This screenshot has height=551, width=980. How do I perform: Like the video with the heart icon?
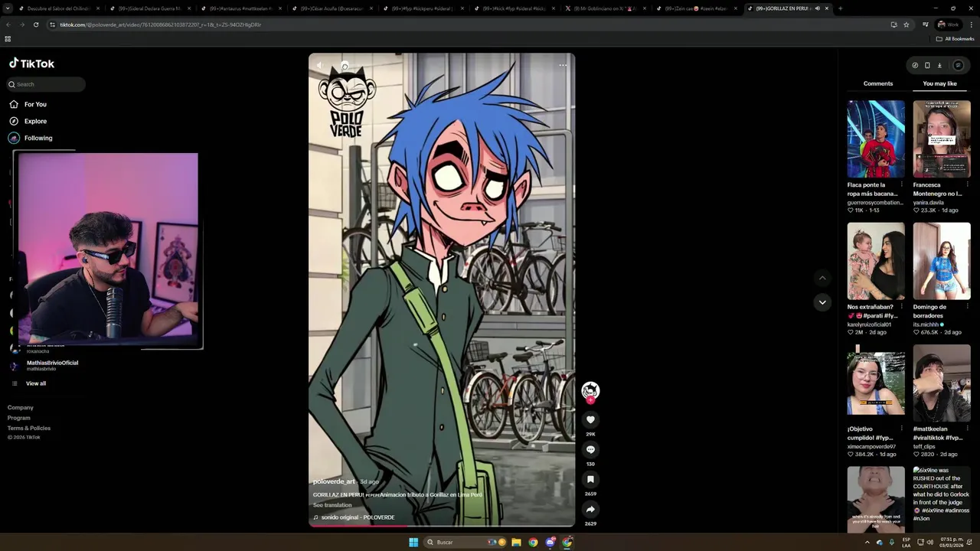pyautogui.click(x=590, y=419)
